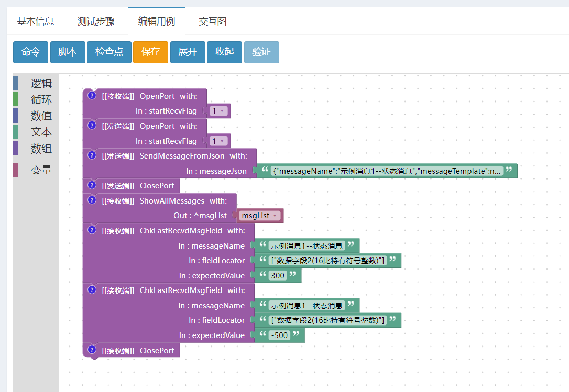Save with the orange 保存 button
This screenshot has height=392, width=569.
coord(150,52)
